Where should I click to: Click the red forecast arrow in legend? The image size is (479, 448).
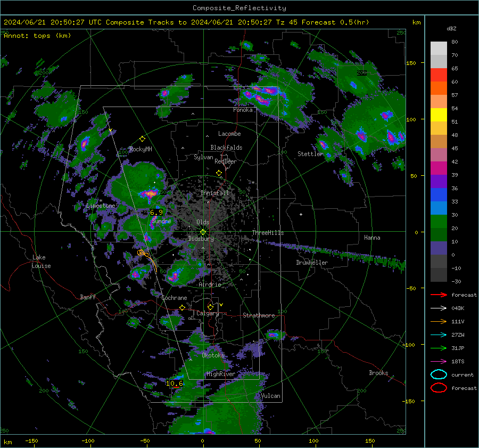pyautogui.click(x=439, y=295)
